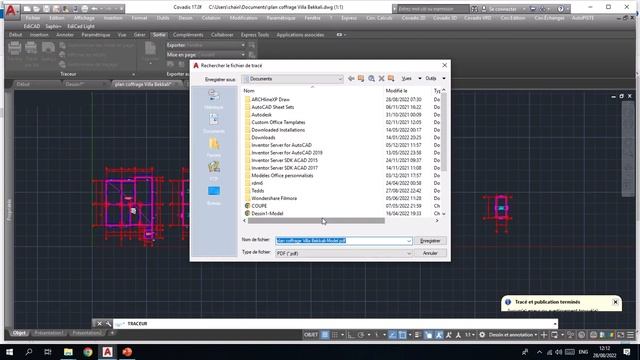Expand the Type de fichier PDF dropdown

(409, 253)
